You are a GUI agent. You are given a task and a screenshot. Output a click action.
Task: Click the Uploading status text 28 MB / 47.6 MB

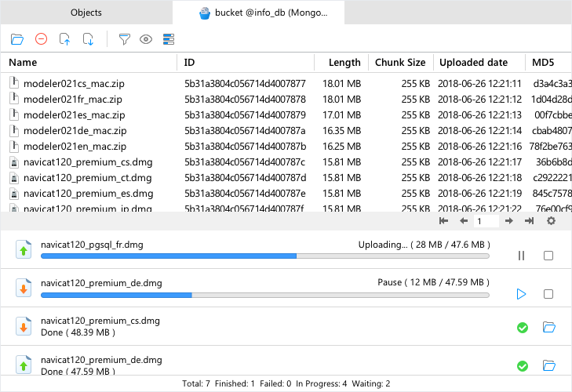pyautogui.click(x=424, y=245)
